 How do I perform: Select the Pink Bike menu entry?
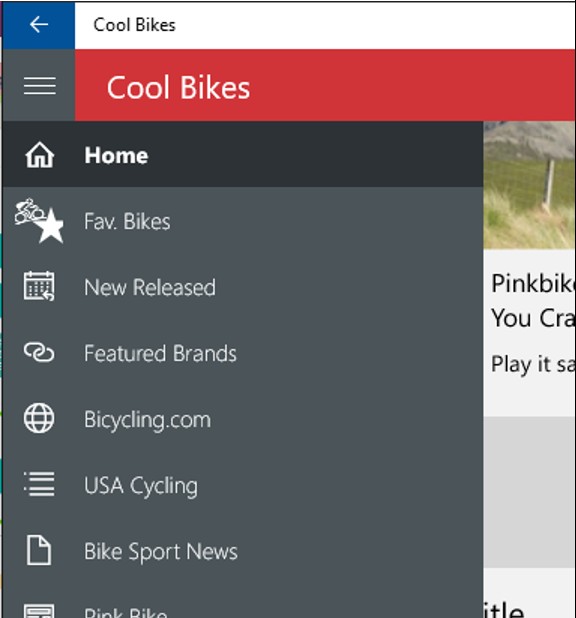[x=243, y=601]
